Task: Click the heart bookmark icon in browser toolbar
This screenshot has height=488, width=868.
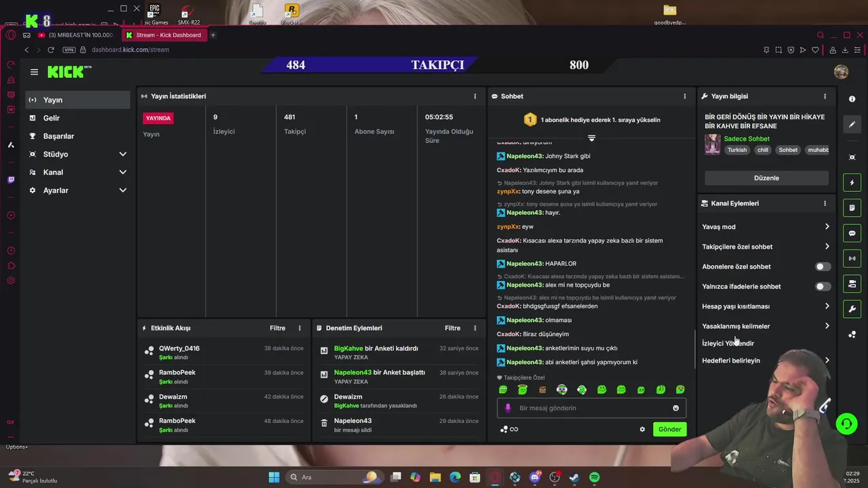Action: tap(816, 49)
